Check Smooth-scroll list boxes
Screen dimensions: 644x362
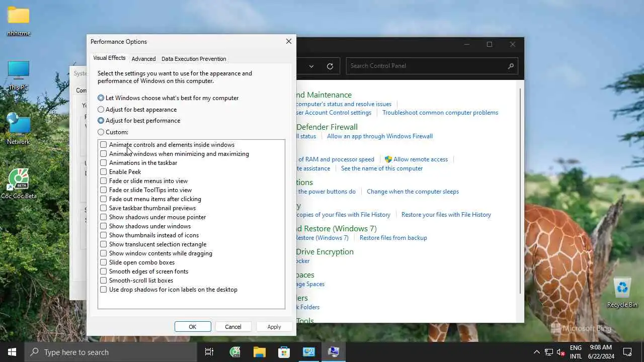tap(103, 281)
